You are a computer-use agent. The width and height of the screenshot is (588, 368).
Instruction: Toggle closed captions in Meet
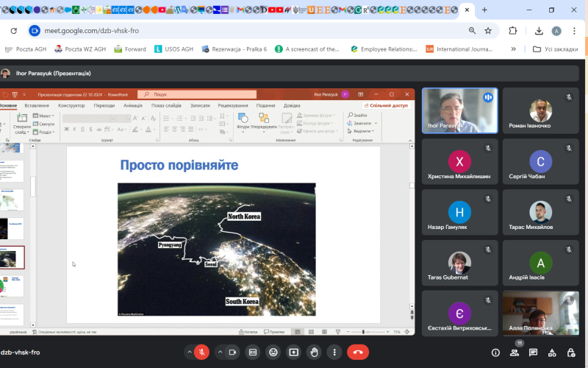tap(253, 353)
